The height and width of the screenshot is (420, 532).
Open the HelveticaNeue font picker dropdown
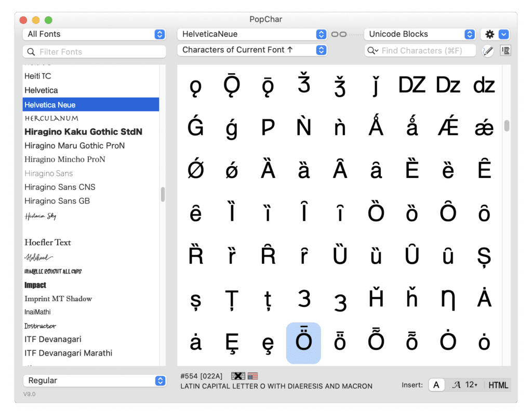tap(322, 34)
